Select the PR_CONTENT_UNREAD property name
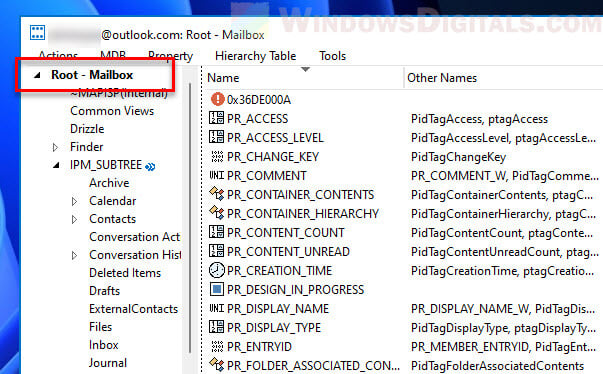 [x=288, y=252]
